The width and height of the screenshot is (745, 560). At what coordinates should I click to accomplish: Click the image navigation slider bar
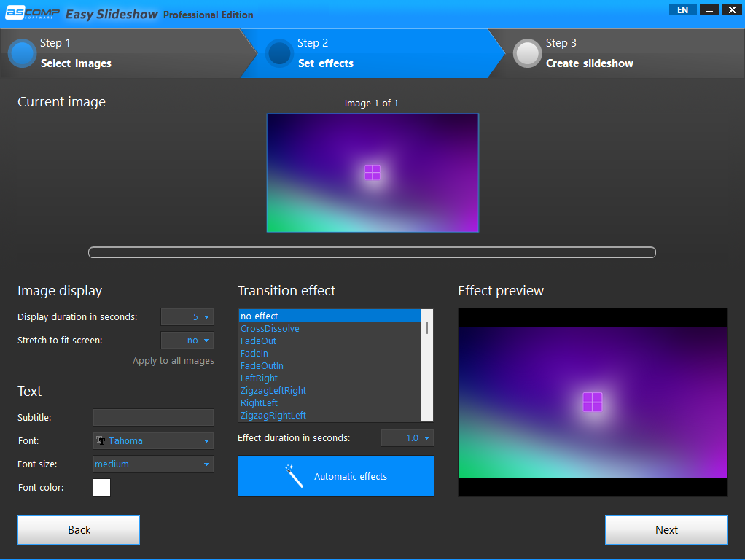(x=372, y=252)
